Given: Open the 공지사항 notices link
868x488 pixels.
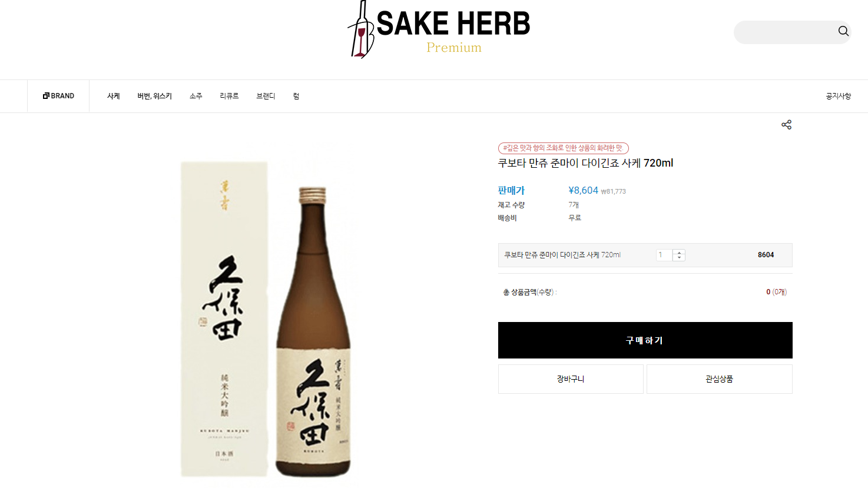Looking at the screenshot, I should click(839, 96).
